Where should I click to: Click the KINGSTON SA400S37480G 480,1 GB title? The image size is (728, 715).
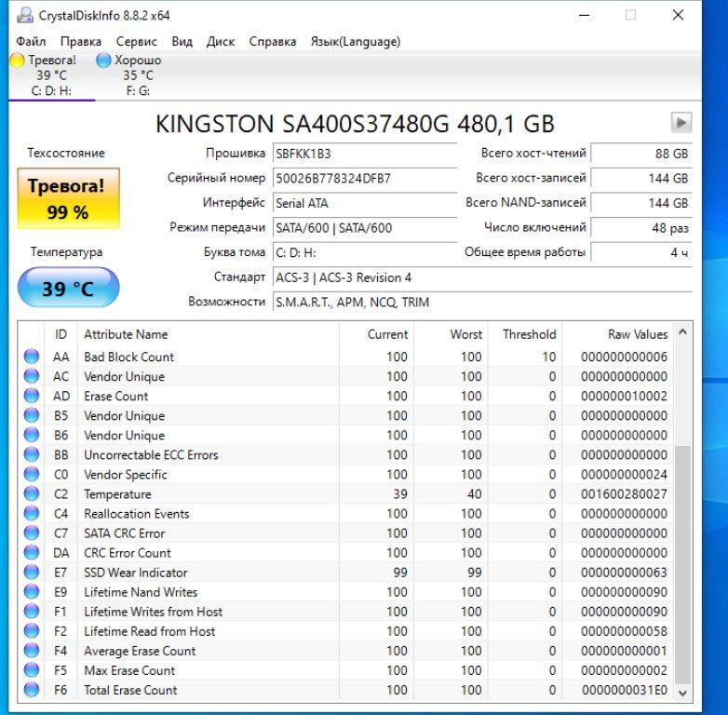(355, 124)
